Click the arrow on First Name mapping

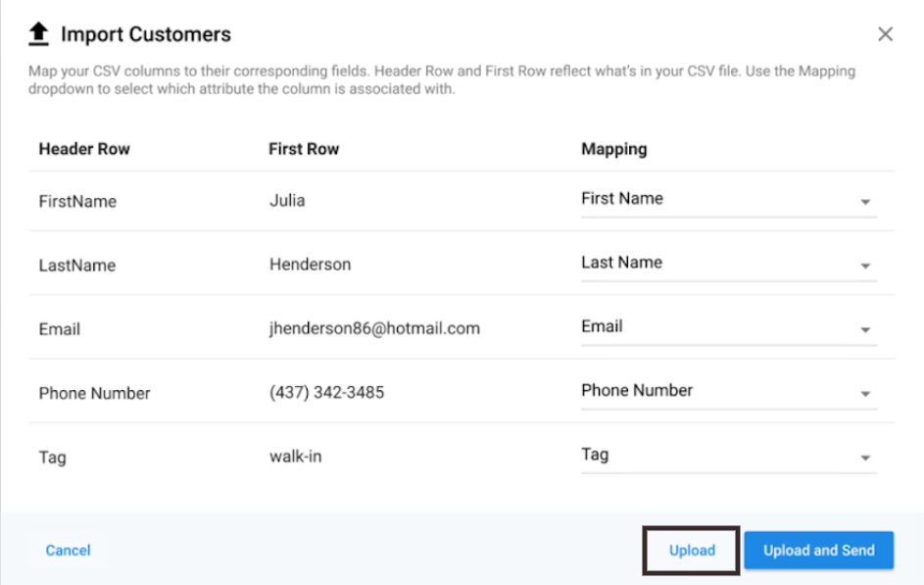point(865,202)
